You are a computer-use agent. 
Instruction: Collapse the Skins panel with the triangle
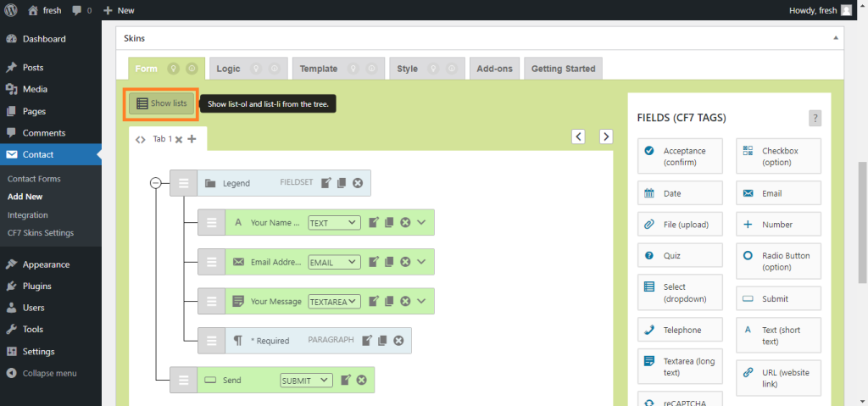pyautogui.click(x=836, y=38)
